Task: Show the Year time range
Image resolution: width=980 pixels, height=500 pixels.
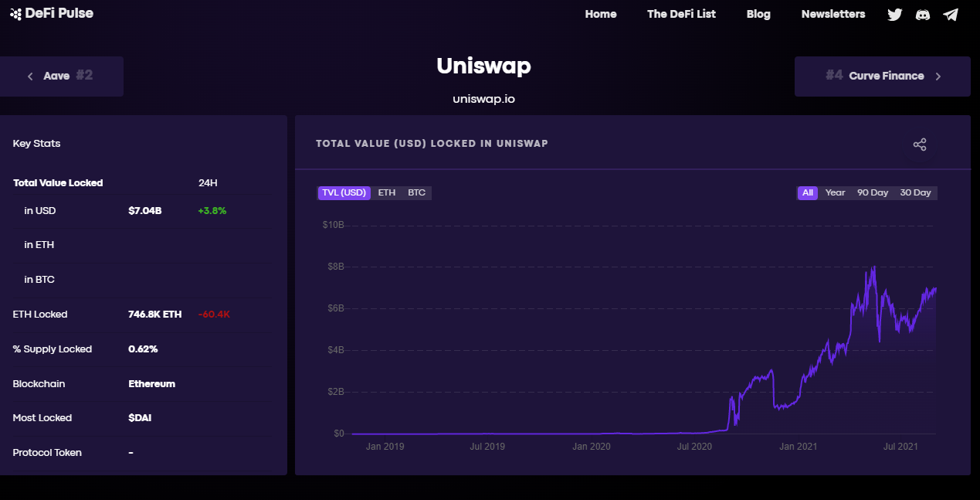Action: tap(836, 192)
